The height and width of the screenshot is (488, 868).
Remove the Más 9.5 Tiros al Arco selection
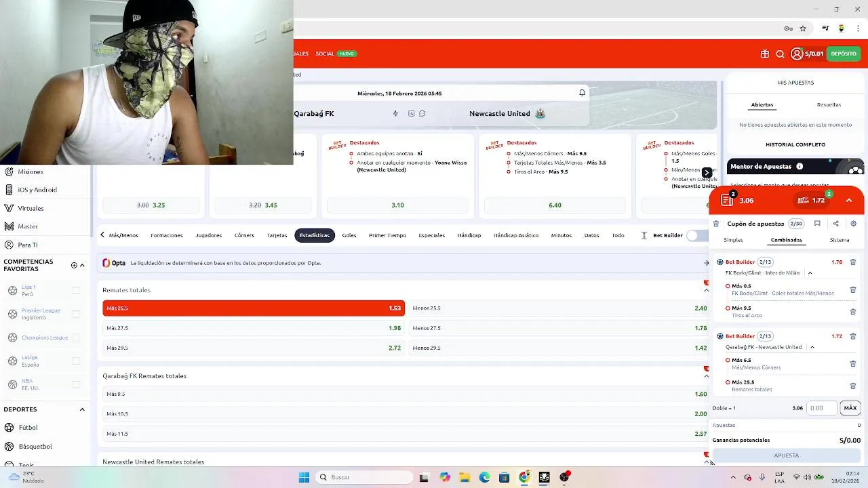click(853, 312)
